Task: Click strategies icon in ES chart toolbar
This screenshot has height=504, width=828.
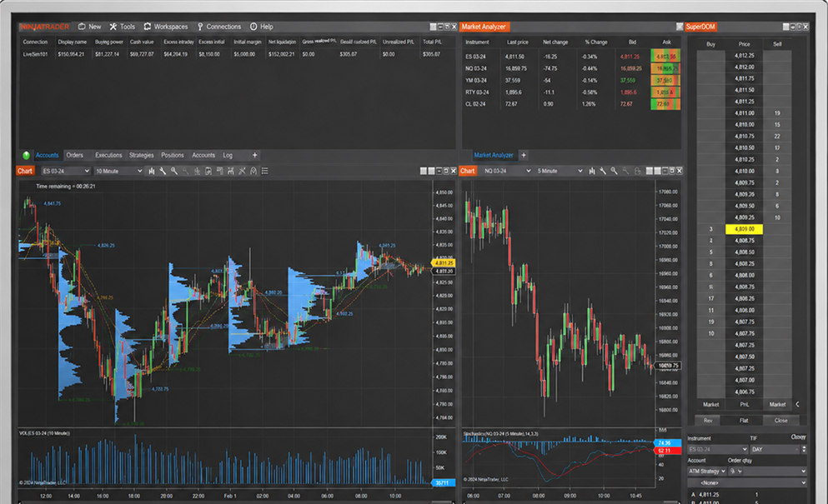Action: coord(253,171)
